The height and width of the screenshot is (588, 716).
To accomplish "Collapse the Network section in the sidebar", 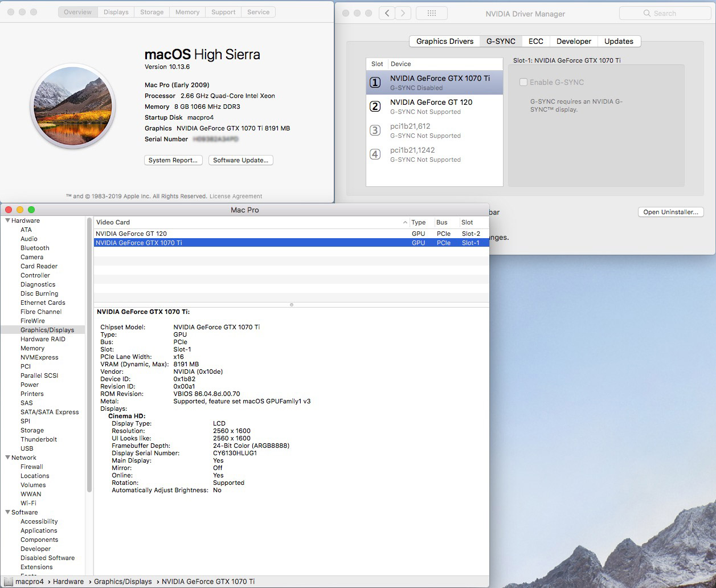I will [7, 458].
